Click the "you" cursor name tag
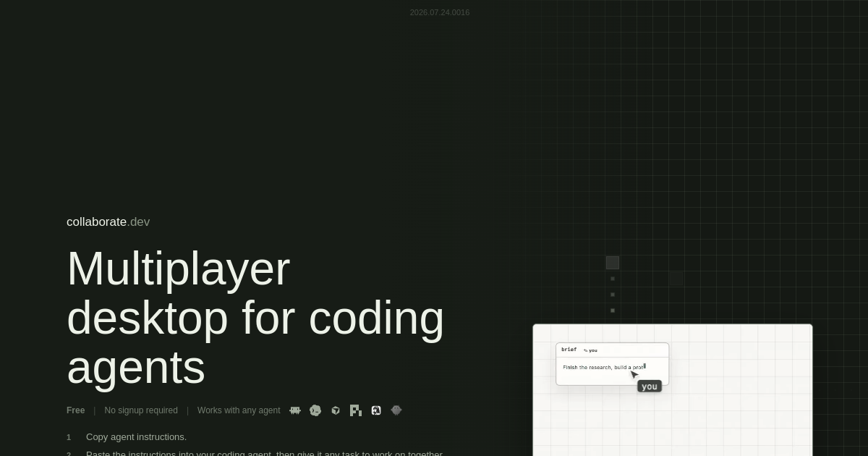The width and height of the screenshot is (868, 456). click(x=650, y=387)
